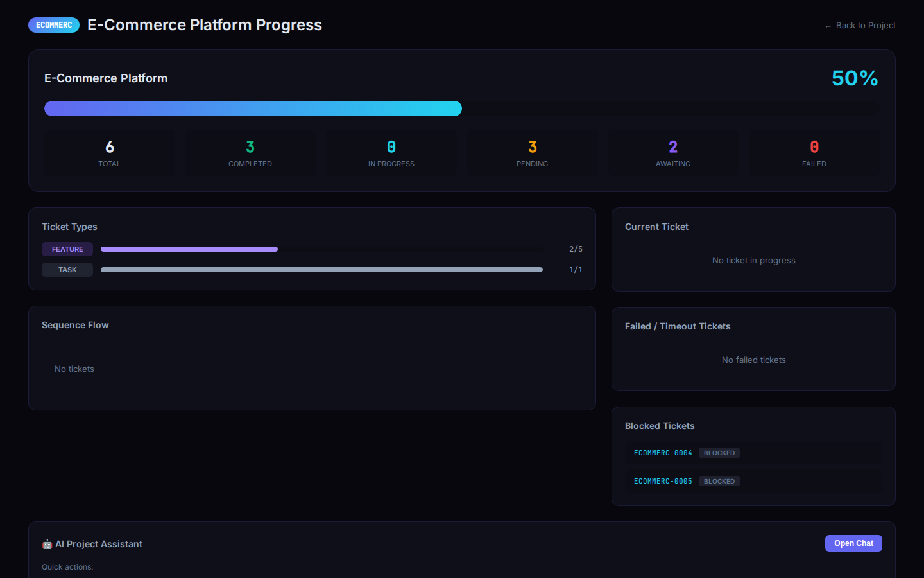The height and width of the screenshot is (578, 924).
Task: Expand the Blocked Tickets section
Action: click(660, 426)
